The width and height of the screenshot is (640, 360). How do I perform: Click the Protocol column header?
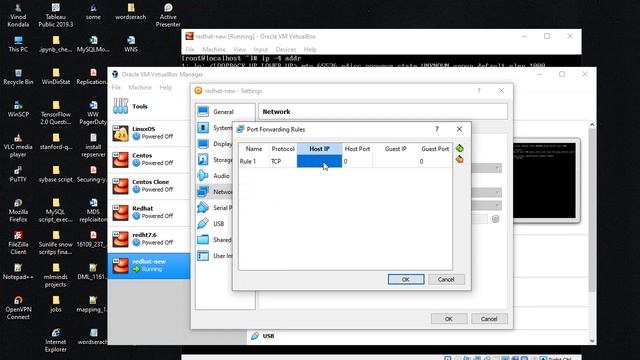[x=283, y=149]
